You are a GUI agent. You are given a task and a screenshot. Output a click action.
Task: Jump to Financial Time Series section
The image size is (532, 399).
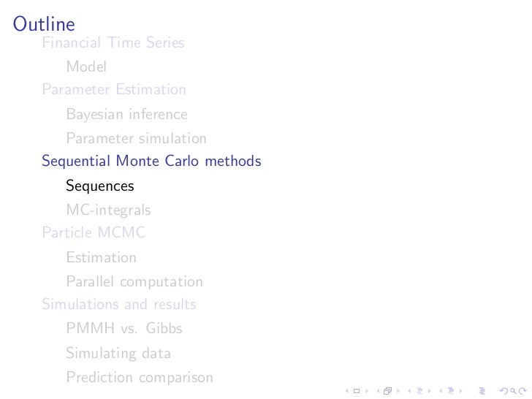[113, 42]
